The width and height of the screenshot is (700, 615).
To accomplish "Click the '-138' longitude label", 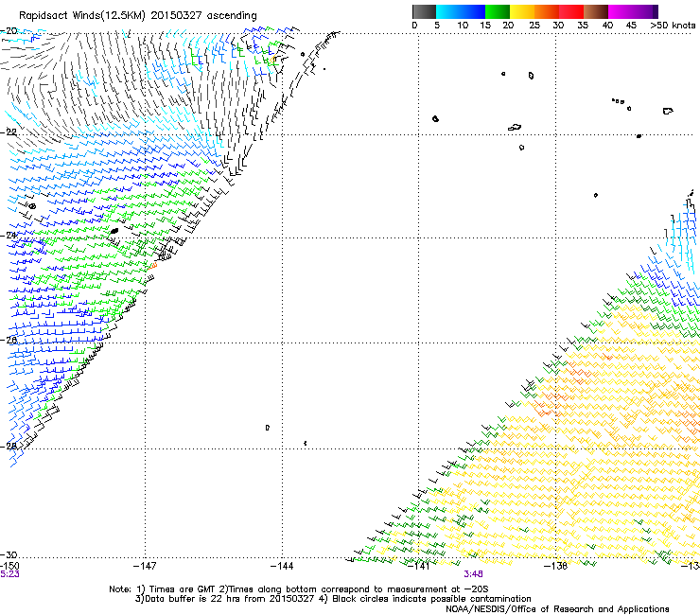I will (x=556, y=566).
